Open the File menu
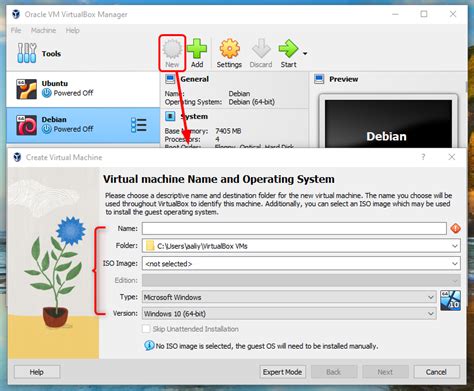This screenshot has width=474, height=391. [x=16, y=30]
